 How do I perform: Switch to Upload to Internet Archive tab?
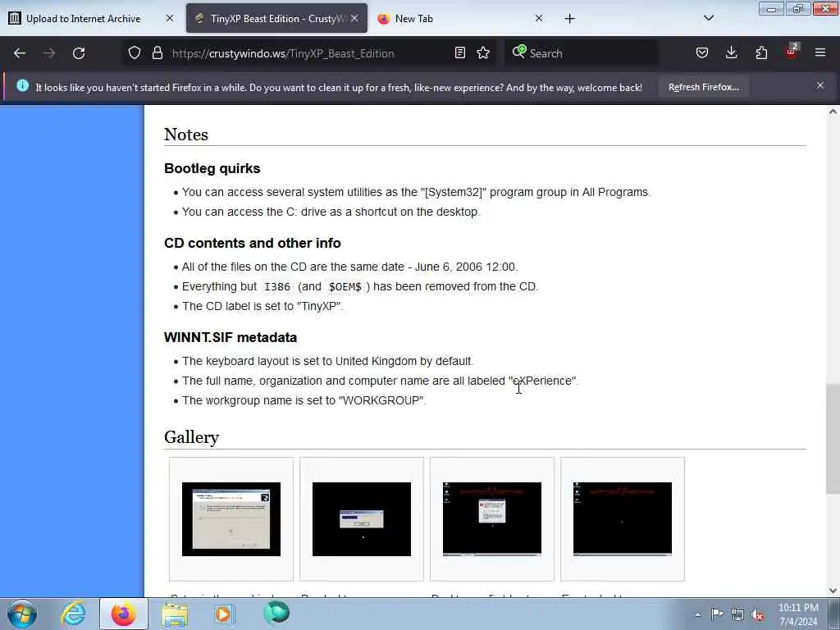[x=91, y=18]
